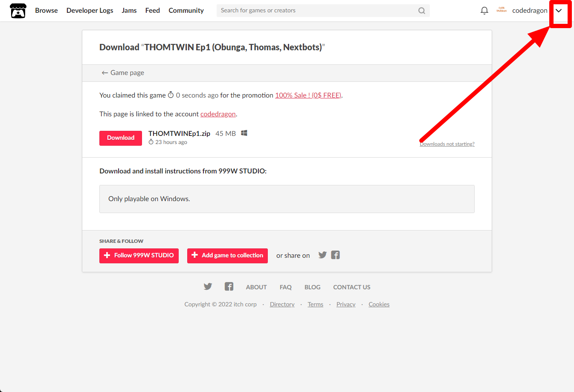The width and height of the screenshot is (574, 392).
Task: Click the search magnifier icon
Action: [x=422, y=11]
